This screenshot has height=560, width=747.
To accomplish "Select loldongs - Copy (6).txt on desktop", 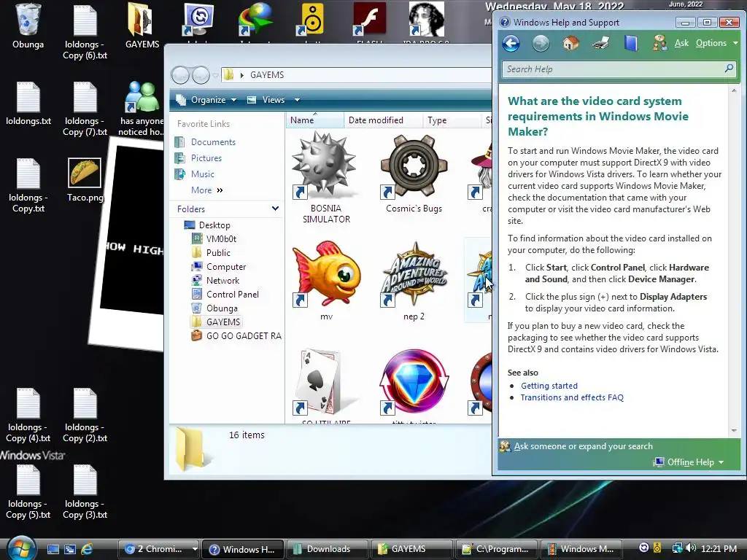I will pyautogui.click(x=85, y=31).
